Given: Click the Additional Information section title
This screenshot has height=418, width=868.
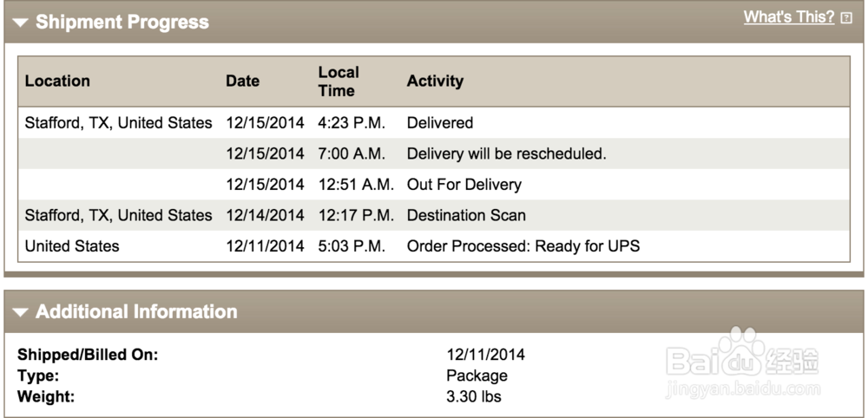Looking at the screenshot, I should 136,312.
